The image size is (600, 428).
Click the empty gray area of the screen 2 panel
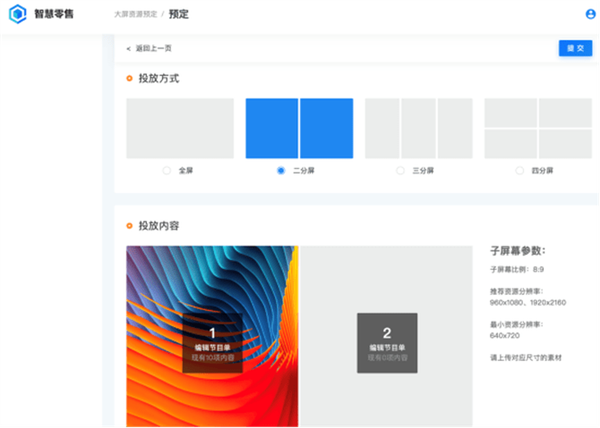(386, 279)
